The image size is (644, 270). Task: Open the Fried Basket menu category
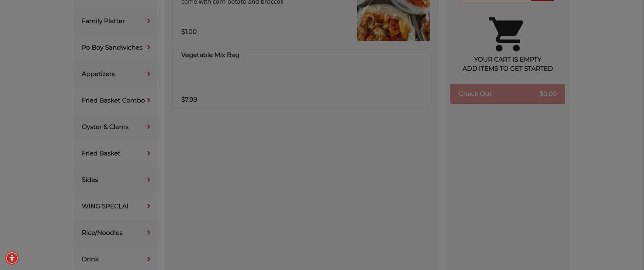coord(116,153)
